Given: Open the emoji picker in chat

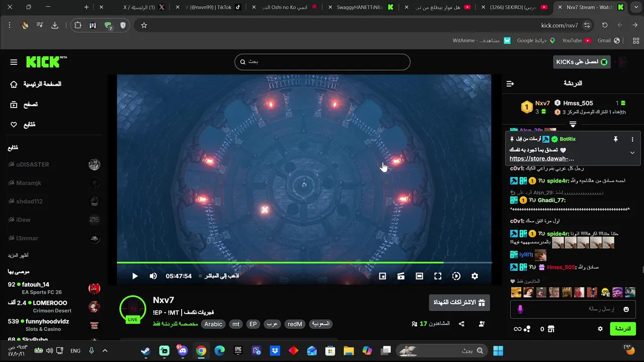Looking at the screenshot, I should click(626, 309).
